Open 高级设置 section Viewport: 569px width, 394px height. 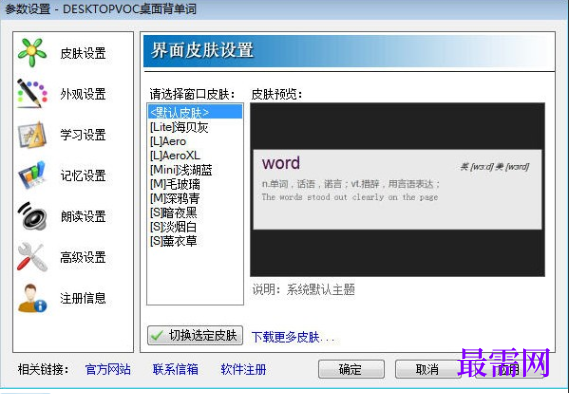tap(83, 258)
